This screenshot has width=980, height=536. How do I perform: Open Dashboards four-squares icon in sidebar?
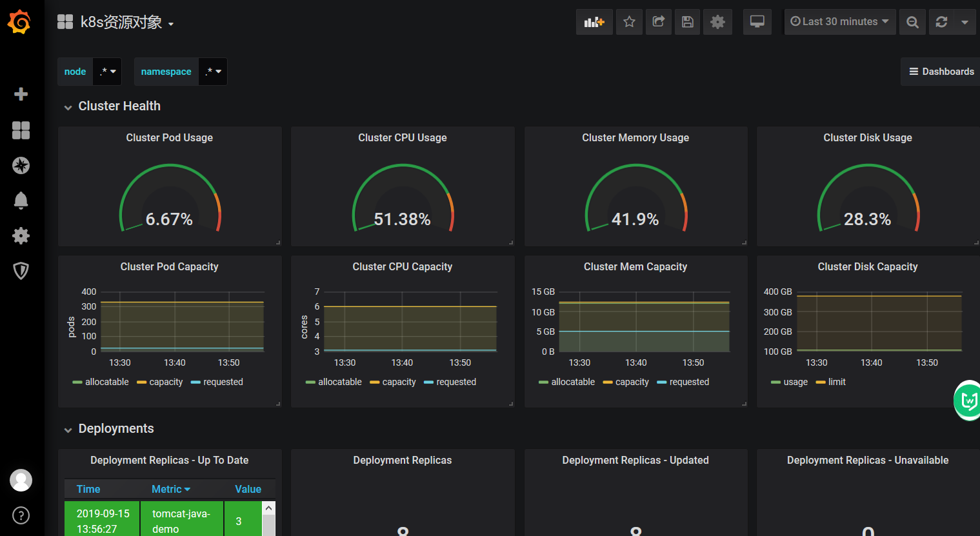click(x=21, y=130)
